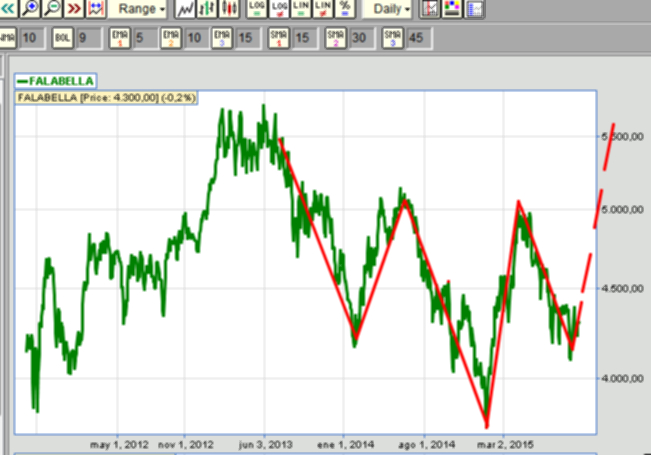Viewport: 651px width, 455px height.
Task: Click the zoom out magnifier icon
Action: point(52,8)
